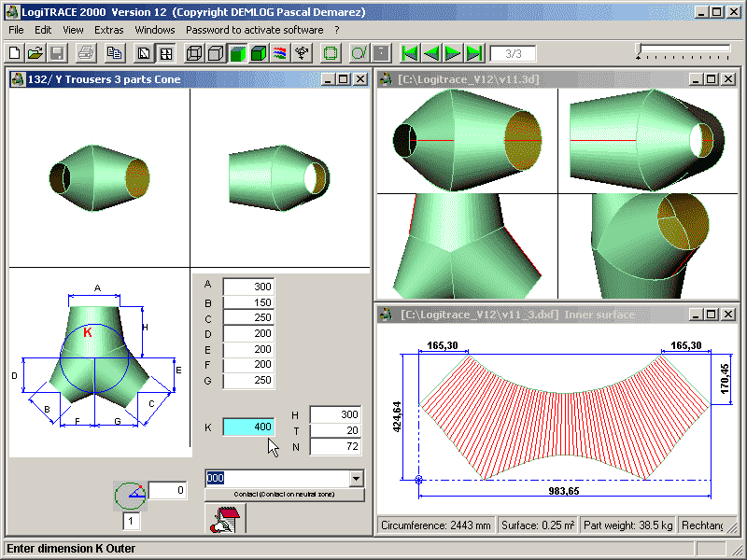Click the rotation angle field showing 0
This screenshot has height=560, width=747.
click(x=167, y=491)
